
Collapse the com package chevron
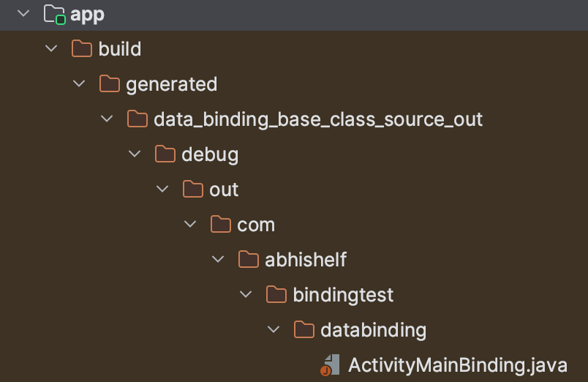click(x=190, y=225)
